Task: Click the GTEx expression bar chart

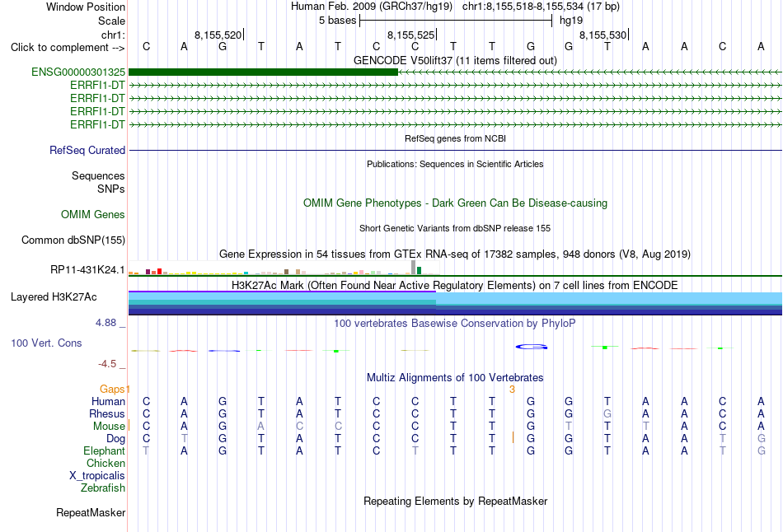Action: point(284,268)
